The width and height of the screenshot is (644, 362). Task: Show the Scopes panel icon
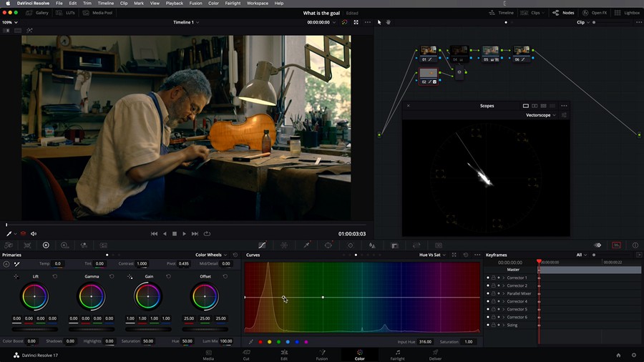(x=617, y=245)
